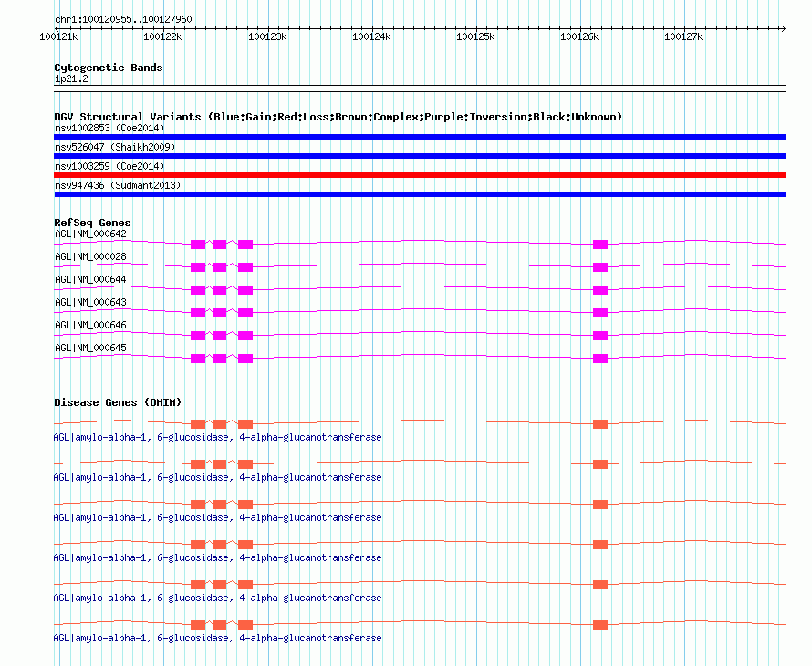Select NM_000646's isolated exon near 100126k
The image size is (812, 666).
click(x=600, y=336)
